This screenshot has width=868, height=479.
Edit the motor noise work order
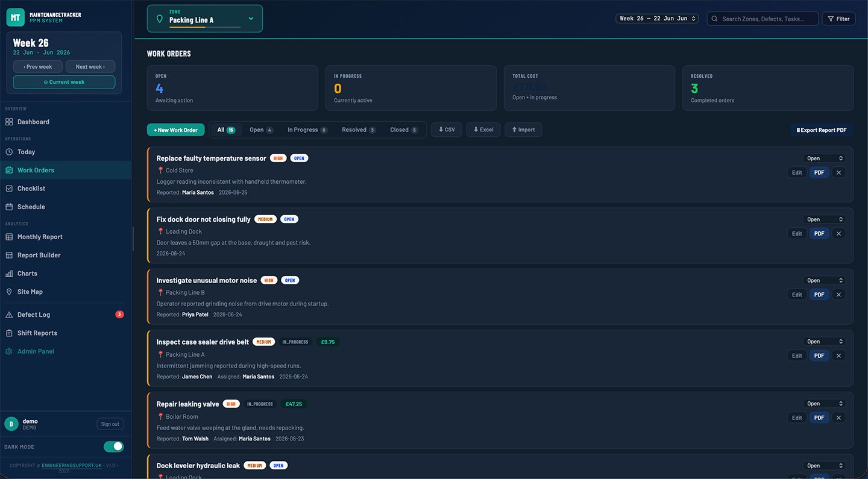tap(797, 295)
